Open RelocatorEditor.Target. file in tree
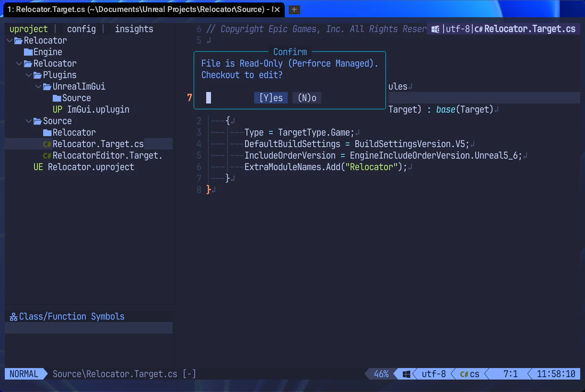This screenshot has height=392, width=585. click(x=108, y=156)
